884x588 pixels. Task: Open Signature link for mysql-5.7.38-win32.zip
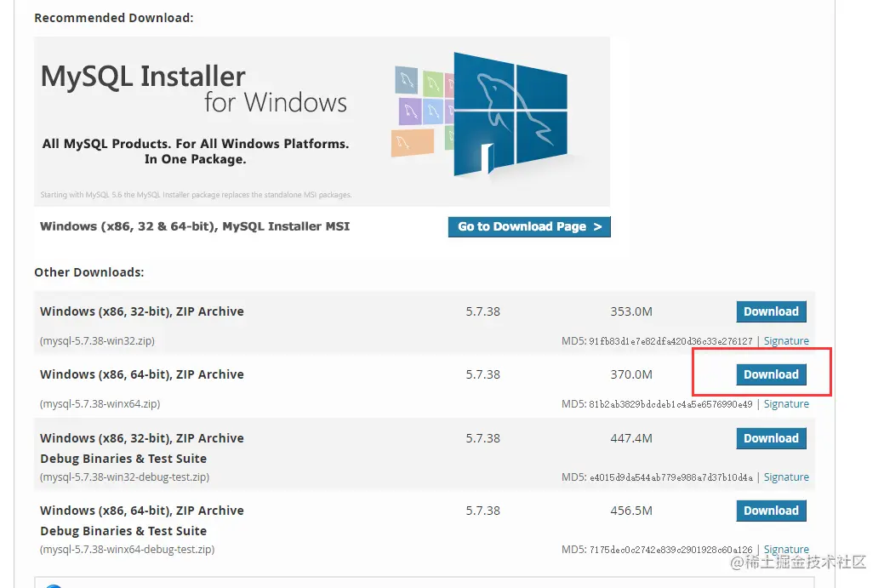(x=786, y=341)
